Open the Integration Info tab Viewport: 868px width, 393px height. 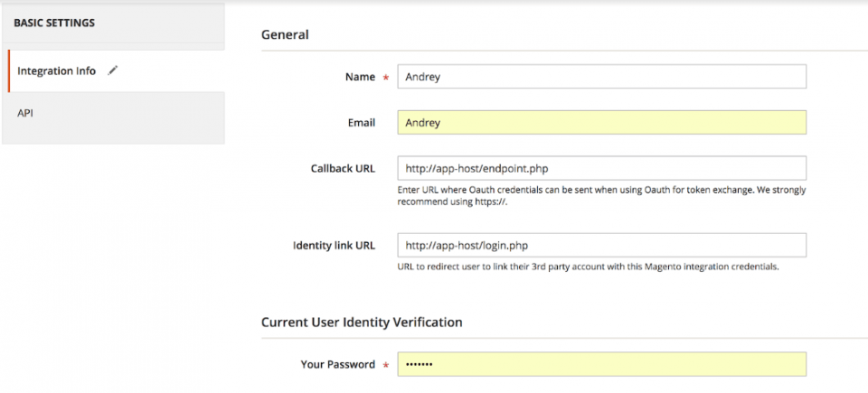[57, 71]
